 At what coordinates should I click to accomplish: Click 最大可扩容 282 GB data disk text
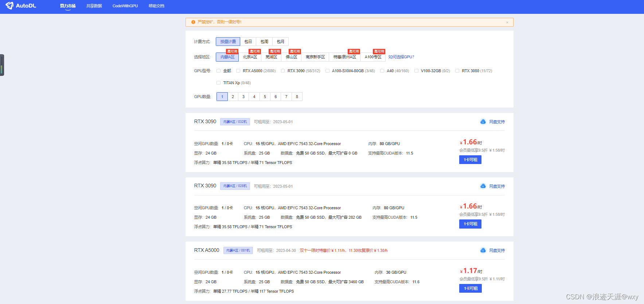[x=345, y=217]
